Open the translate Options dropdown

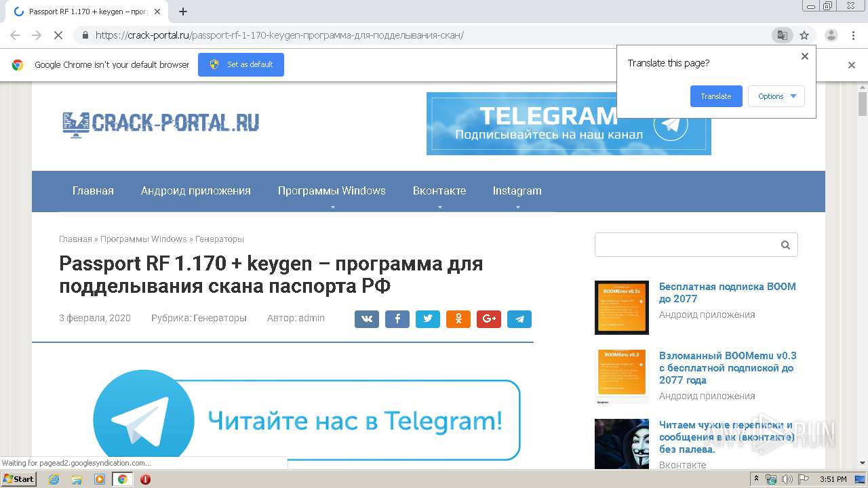click(776, 96)
